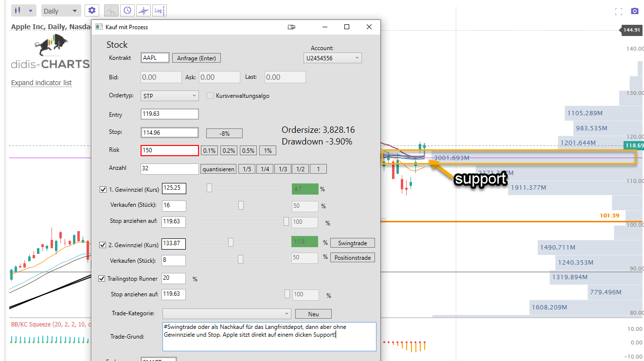This screenshot has height=361, width=644.
Task: Click the Swingtrade button
Action: tap(353, 243)
